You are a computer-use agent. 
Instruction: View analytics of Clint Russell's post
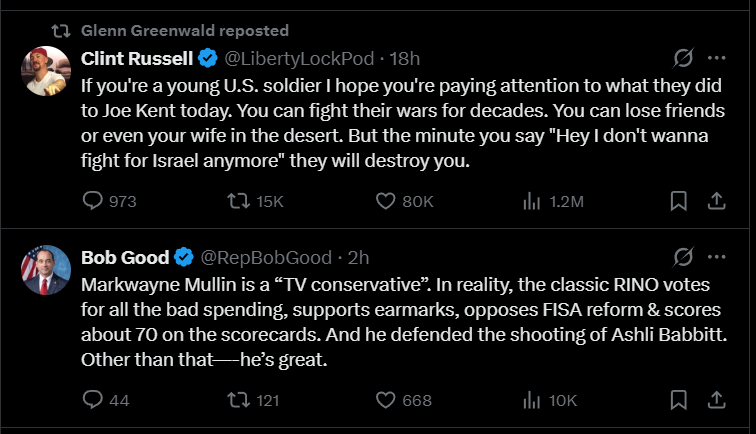pyautogui.click(x=532, y=201)
